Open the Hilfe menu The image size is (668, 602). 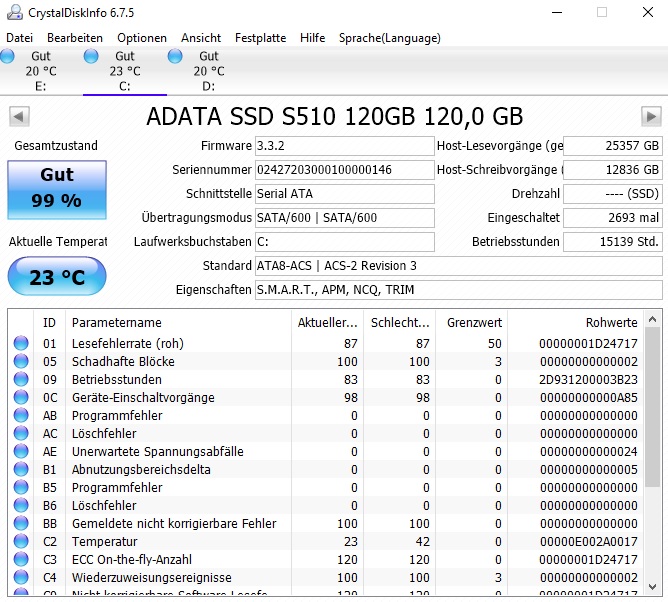[x=313, y=38]
